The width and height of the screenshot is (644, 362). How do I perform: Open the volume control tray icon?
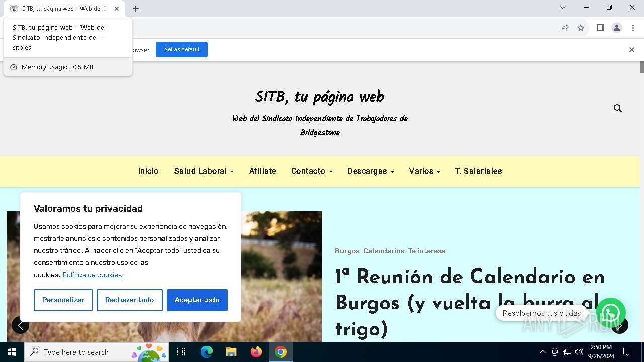pyautogui.click(x=579, y=352)
